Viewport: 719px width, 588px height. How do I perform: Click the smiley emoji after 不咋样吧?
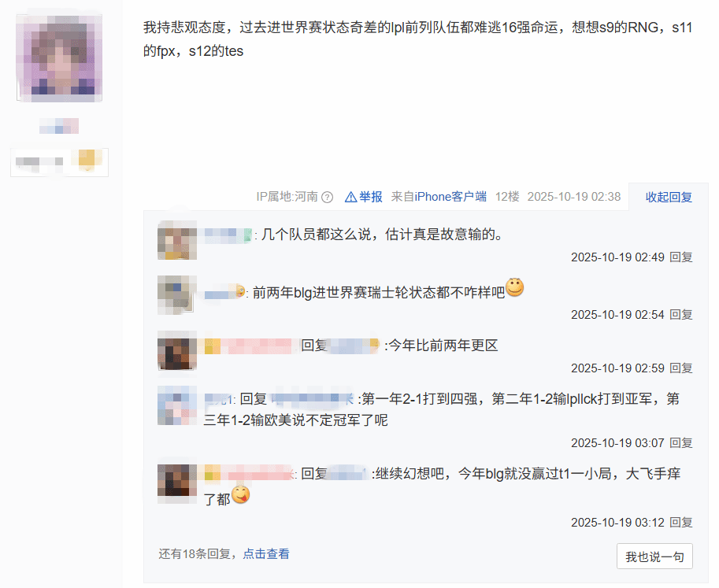click(x=514, y=287)
